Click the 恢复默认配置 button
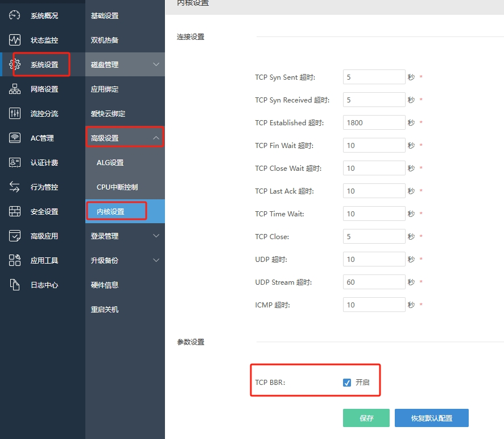 [431, 418]
